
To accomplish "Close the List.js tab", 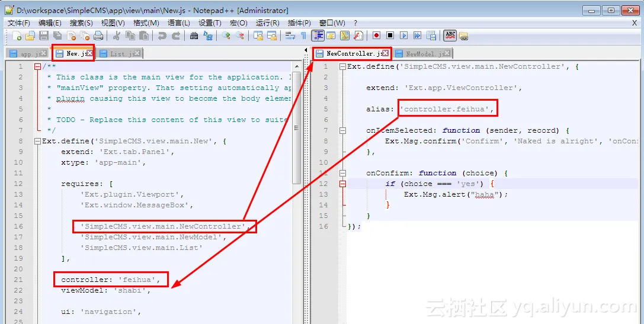I will [x=137, y=53].
